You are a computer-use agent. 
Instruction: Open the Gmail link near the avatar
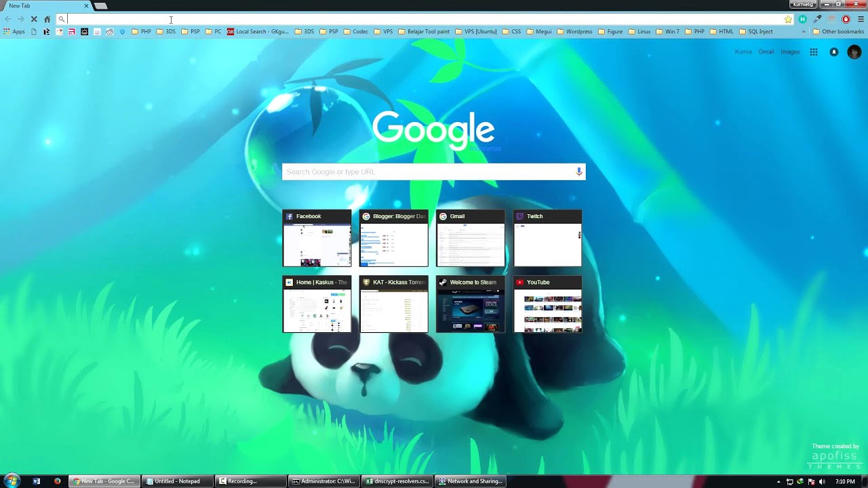pyautogui.click(x=766, y=52)
